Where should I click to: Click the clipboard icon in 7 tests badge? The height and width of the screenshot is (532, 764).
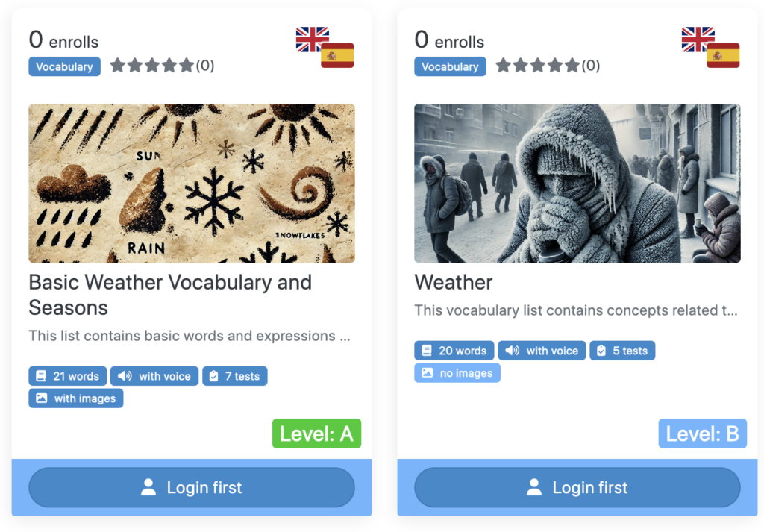coord(213,376)
